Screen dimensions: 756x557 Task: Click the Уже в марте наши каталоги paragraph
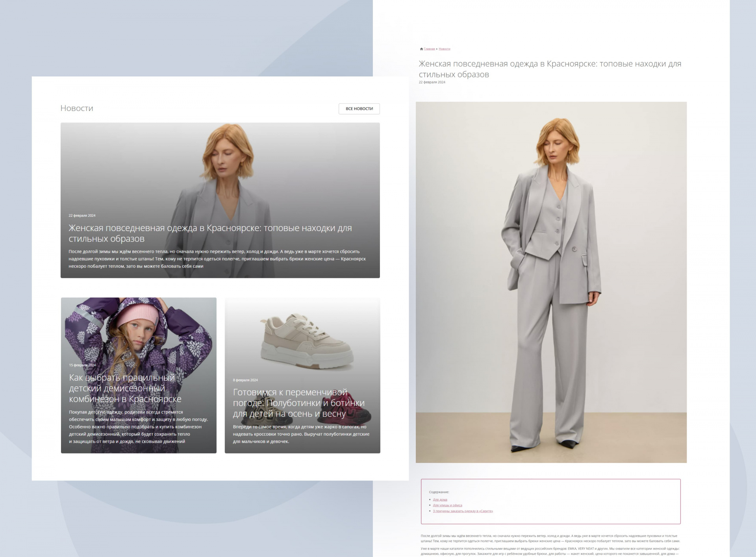pyautogui.click(x=550, y=551)
